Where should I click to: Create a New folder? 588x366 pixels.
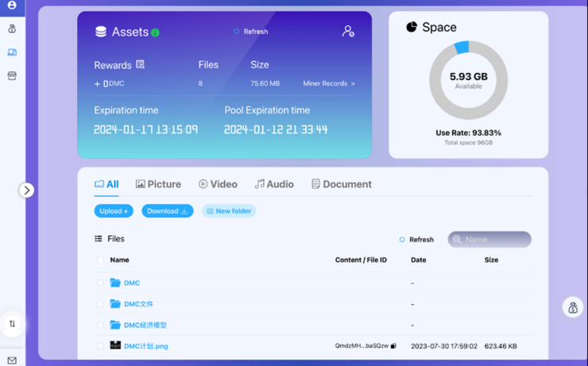click(x=229, y=211)
